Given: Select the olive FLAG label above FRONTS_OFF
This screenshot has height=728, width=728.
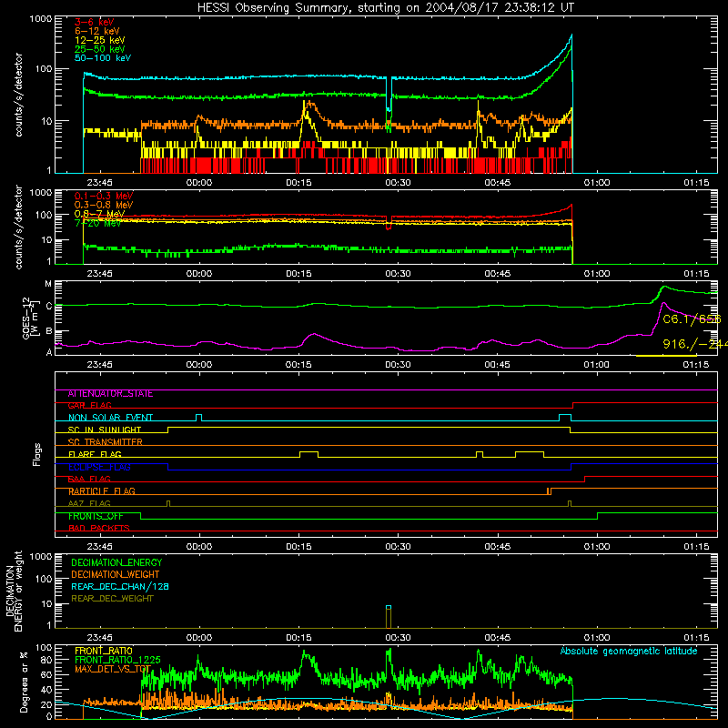Looking at the screenshot, I should click(x=89, y=504).
